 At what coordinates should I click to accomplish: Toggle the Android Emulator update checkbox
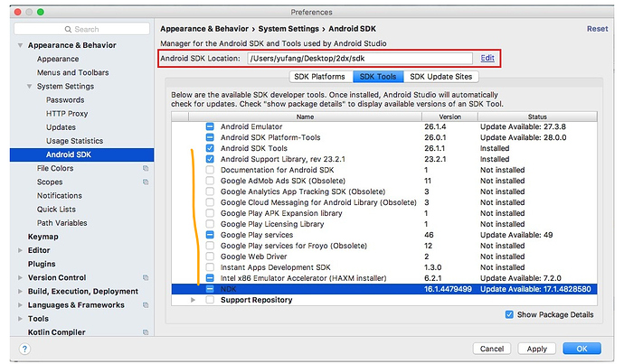[210, 126]
